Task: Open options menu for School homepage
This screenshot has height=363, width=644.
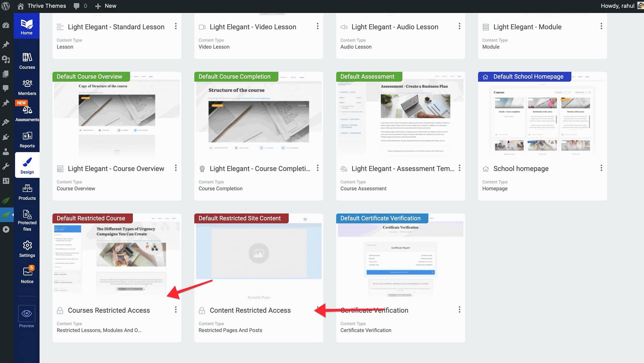Action: [601, 168]
